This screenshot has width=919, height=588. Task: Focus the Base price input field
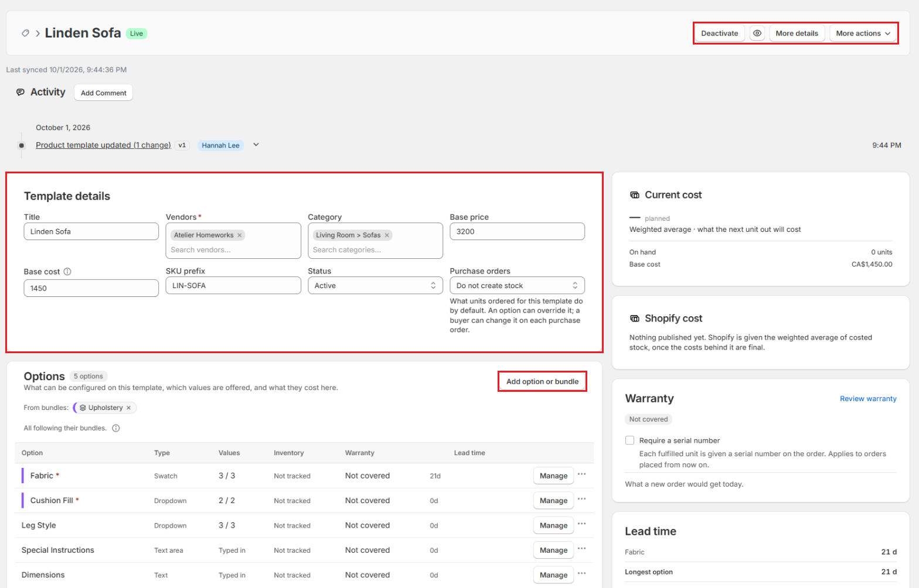(x=517, y=231)
